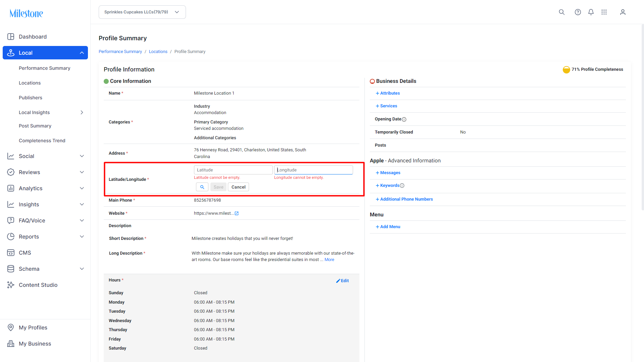Add Services under Business Details
Screen dimensions: 644x362
coord(386,106)
